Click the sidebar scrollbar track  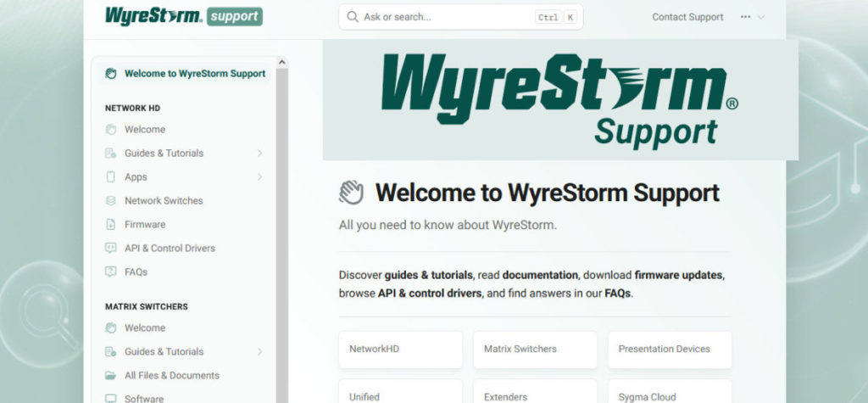[x=281, y=236]
